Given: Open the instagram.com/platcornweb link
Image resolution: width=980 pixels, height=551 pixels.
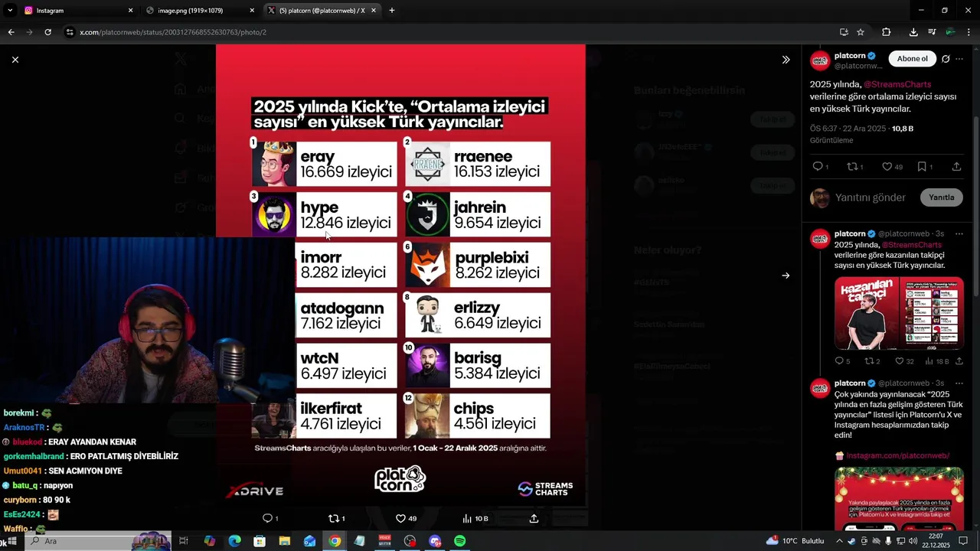Looking at the screenshot, I should tap(897, 455).
